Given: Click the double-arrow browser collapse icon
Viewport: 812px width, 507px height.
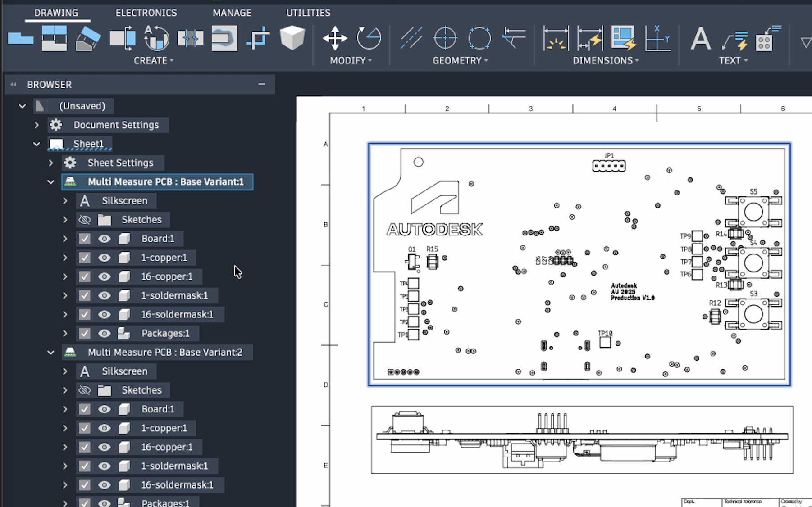Looking at the screenshot, I should pos(14,84).
